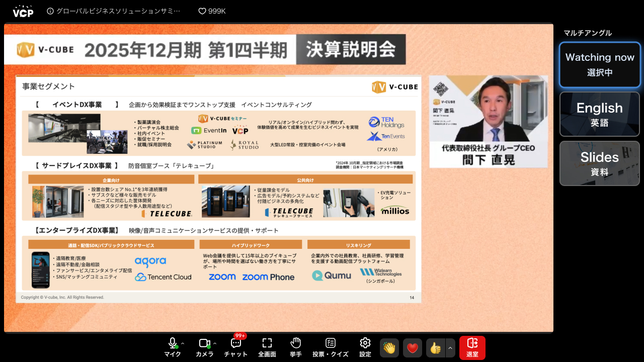Click the 999K like count
Image resolution: width=644 pixels, height=362 pixels.
tap(217, 11)
